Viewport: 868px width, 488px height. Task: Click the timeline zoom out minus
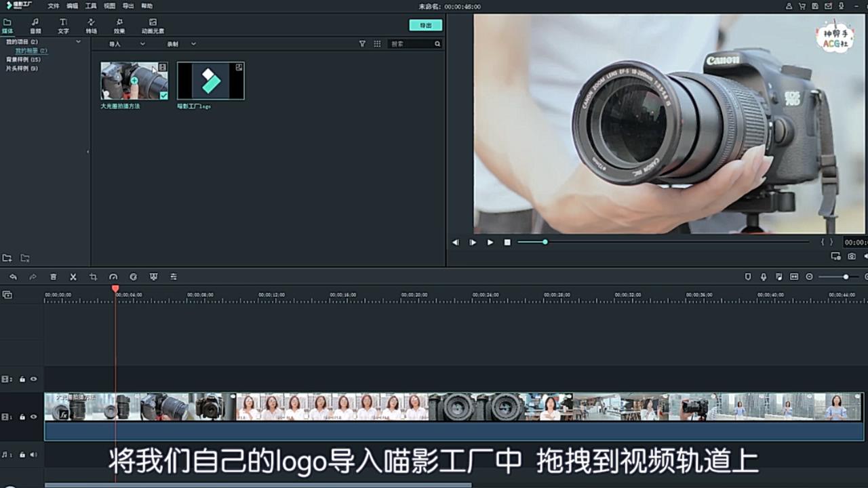pyautogui.click(x=809, y=277)
